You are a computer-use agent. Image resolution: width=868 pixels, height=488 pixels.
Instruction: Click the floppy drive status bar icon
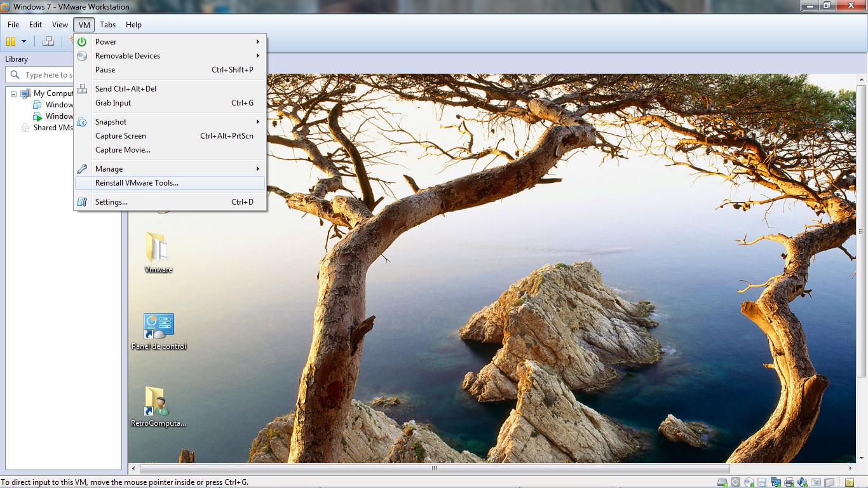click(x=762, y=482)
